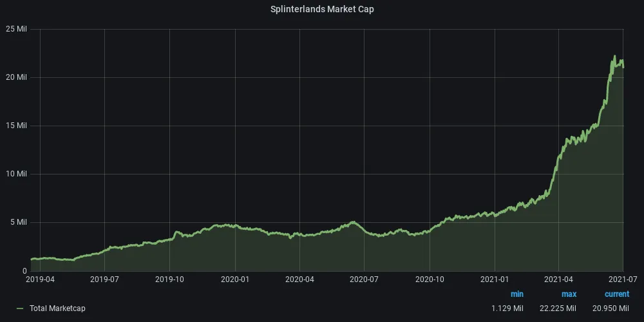
Task: Click the 2021-04 x-axis label
Action: point(558,279)
